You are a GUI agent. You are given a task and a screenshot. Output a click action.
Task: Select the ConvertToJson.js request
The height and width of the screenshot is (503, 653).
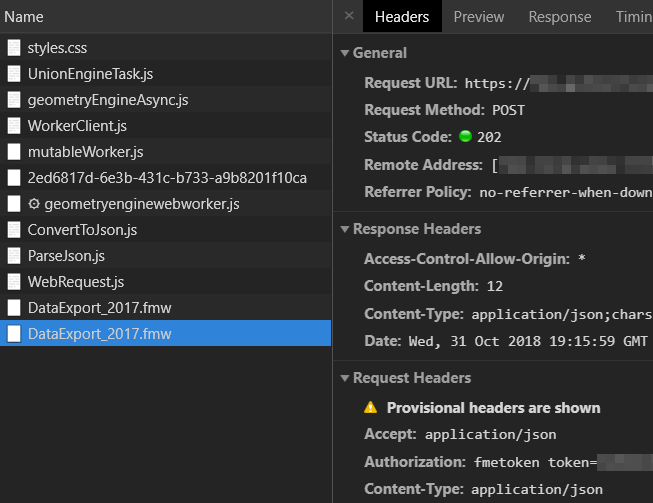click(x=166, y=230)
